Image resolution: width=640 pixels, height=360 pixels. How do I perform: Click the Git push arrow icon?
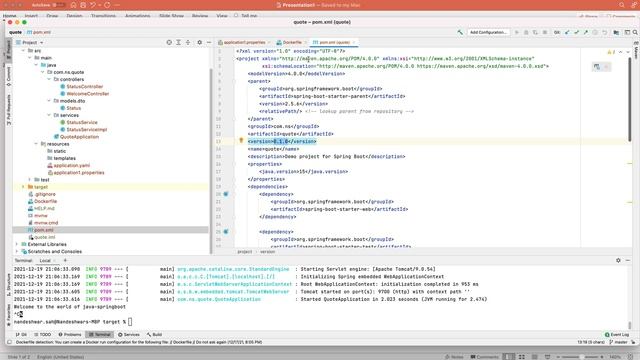(586, 32)
